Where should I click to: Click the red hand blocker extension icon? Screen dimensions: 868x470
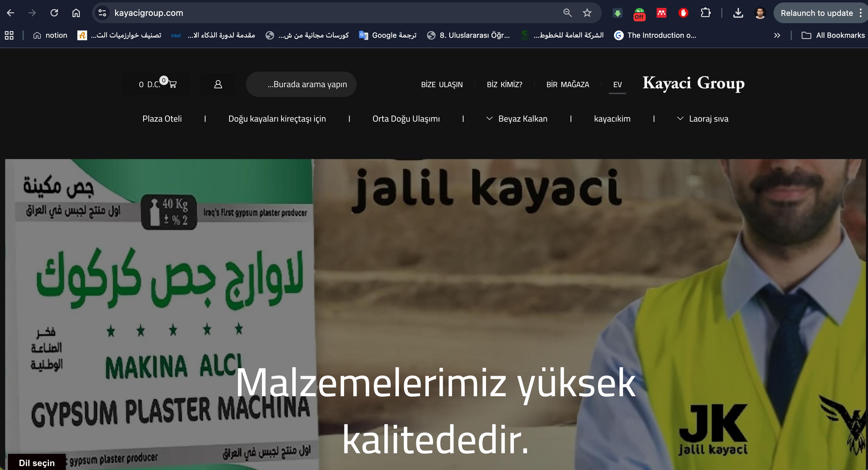tap(683, 13)
